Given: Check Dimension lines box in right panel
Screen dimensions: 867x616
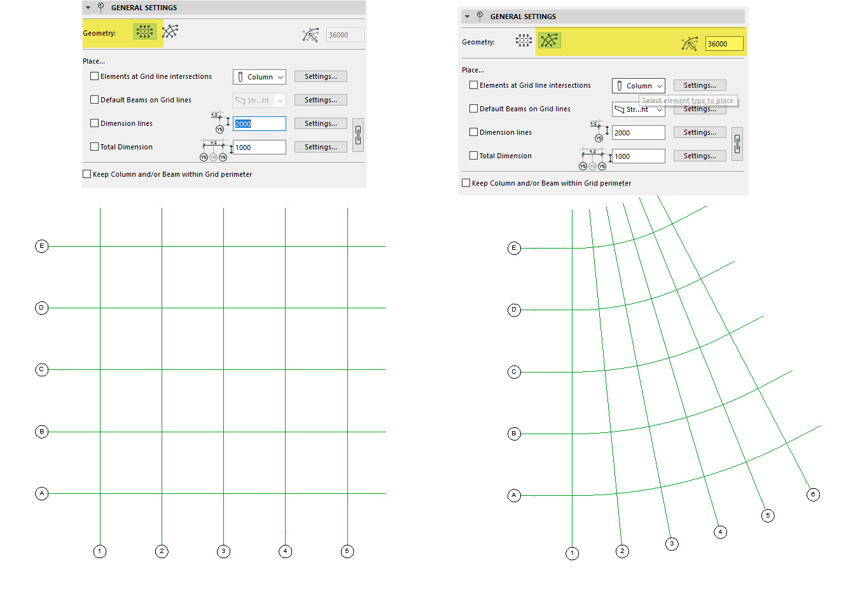Looking at the screenshot, I should point(474,132).
